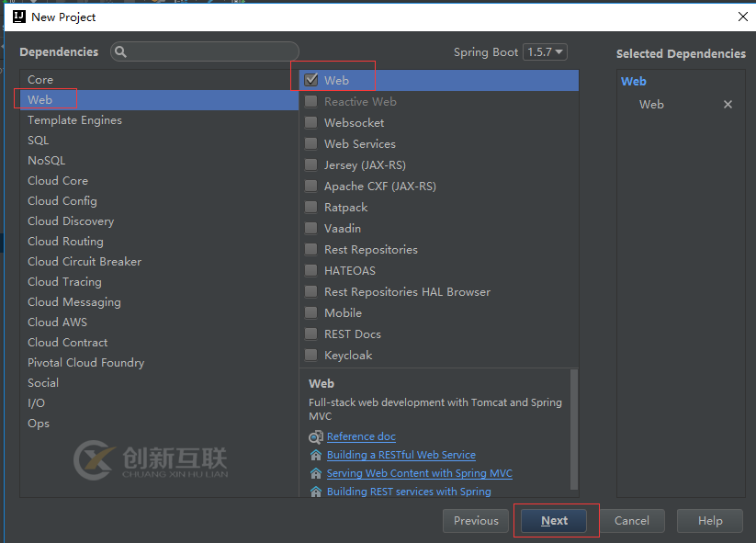Enable the Websocket dependency
756x543 pixels.
[x=311, y=122]
